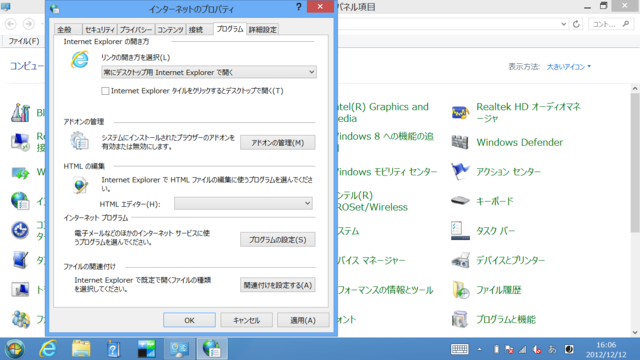Image resolution: width=640 pixels, height=360 pixels.
Task: Click キャンセル button in the dialog
Action: tap(247, 320)
